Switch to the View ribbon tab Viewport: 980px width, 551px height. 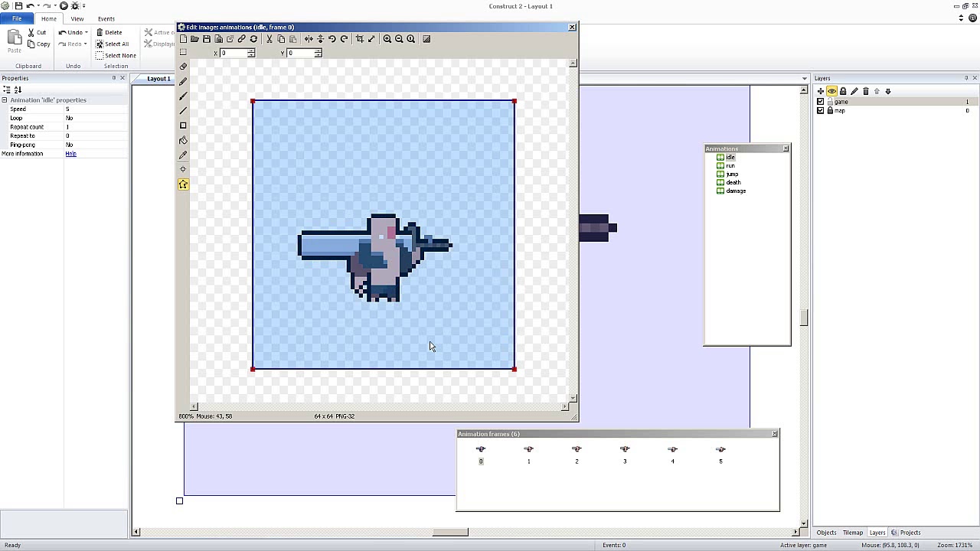[x=77, y=18]
